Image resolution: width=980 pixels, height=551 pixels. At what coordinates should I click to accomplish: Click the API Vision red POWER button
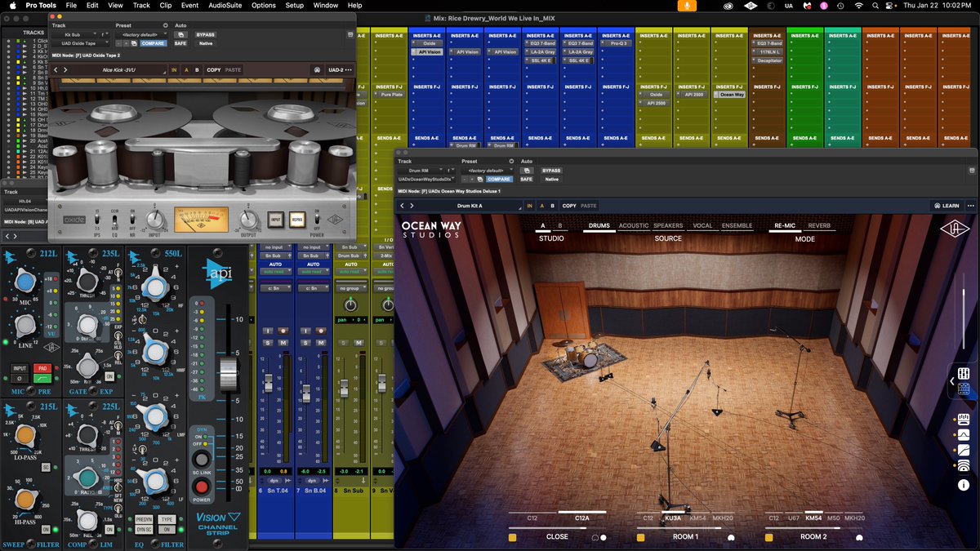tap(201, 487)
